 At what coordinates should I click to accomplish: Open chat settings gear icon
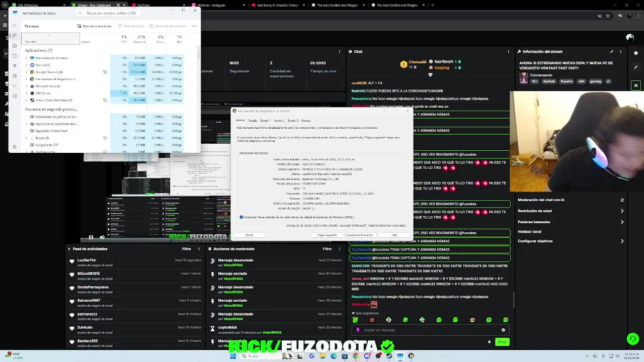pyautogui.click(x=489, y=342)
